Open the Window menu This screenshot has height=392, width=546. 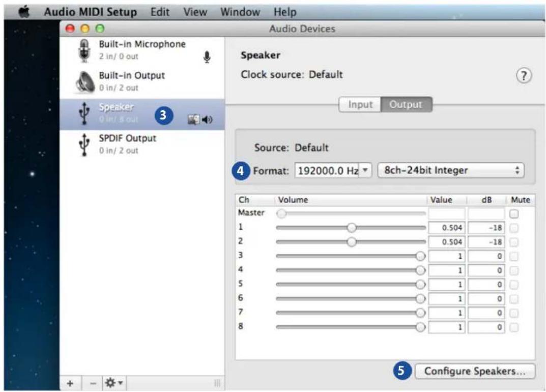click(240, 12)
